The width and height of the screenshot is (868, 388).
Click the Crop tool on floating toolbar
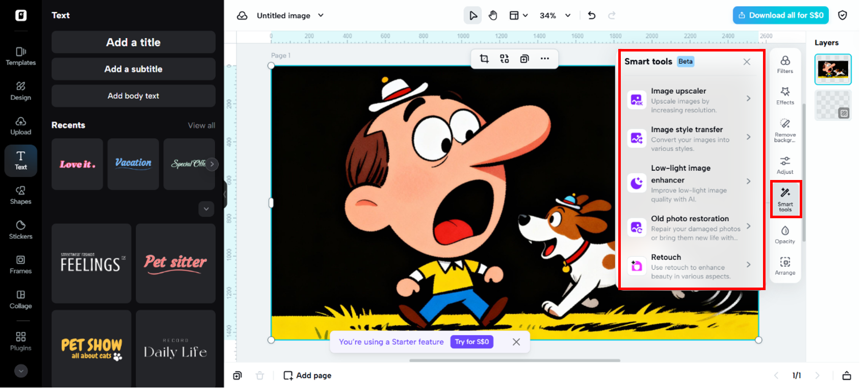point(484,59)
